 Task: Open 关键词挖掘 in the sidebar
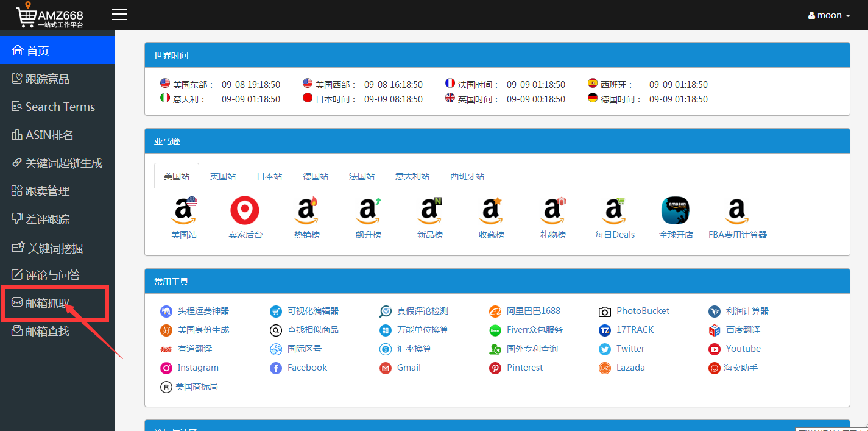tap(57, 248)
